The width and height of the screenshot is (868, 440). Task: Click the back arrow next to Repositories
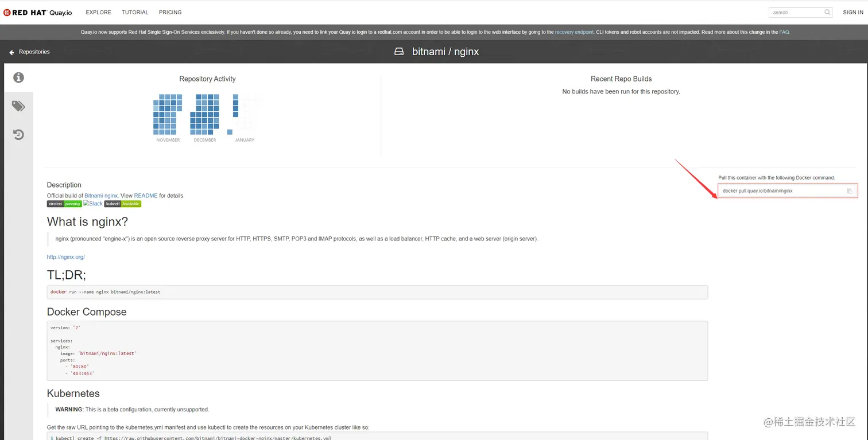(x=11, y=52)
